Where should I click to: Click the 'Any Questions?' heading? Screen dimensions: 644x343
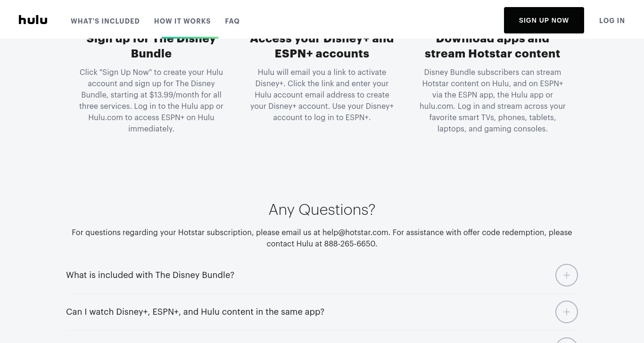[x=322, y=210]
